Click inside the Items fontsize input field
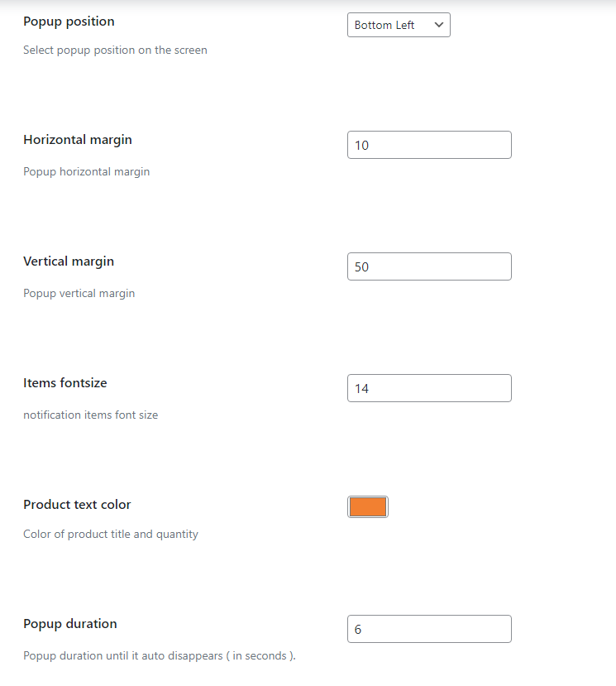Image resolution: width=616 pixels, height=686 pixels. click(429, 387)
